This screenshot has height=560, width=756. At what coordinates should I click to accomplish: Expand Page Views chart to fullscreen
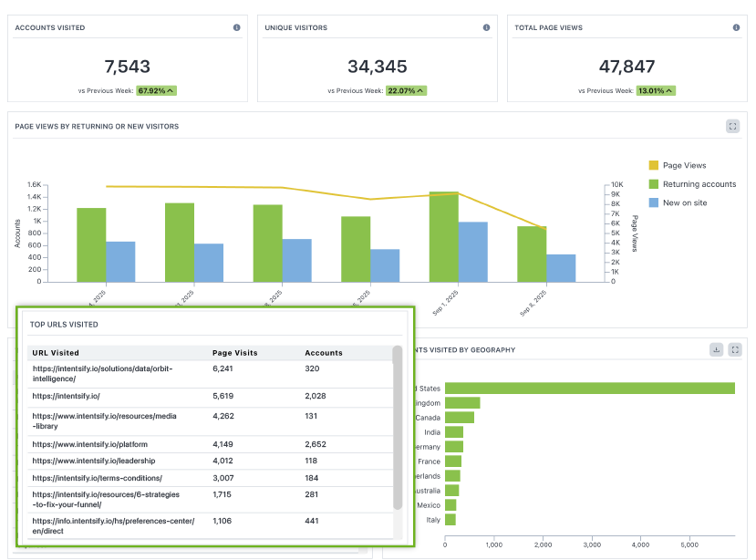click(732, 127)
